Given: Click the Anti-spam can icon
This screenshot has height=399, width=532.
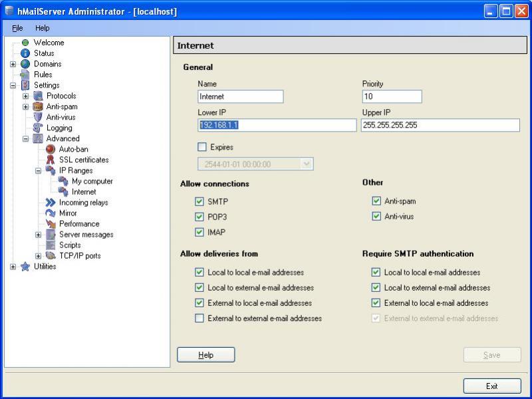Looking at the screenshot, I should pyautogui.click(x=38, y=106).
